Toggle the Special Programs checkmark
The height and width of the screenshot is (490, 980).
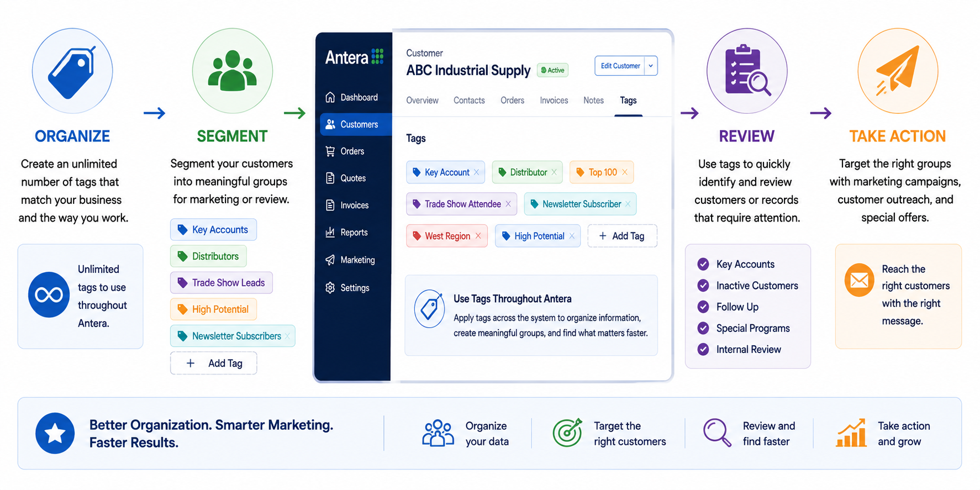703,328
